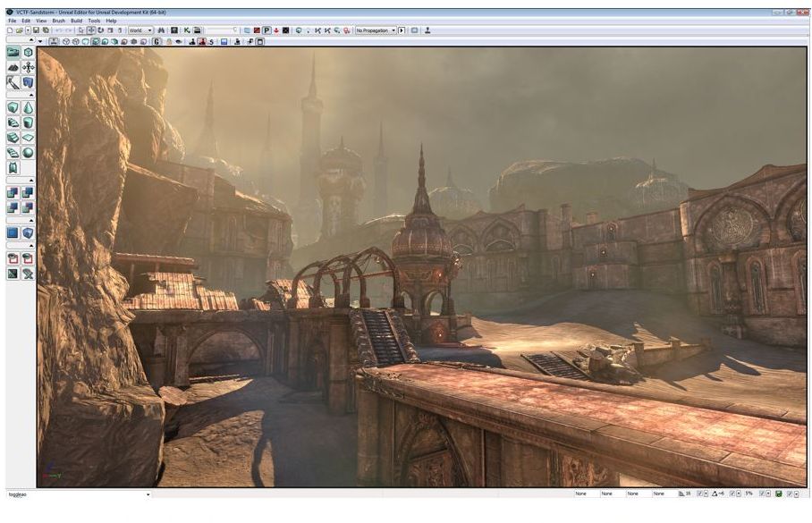This screenshot has height=523, width=812.
Task: Select Camera mode in the left toolbox
Action: (x=13, y=52)
